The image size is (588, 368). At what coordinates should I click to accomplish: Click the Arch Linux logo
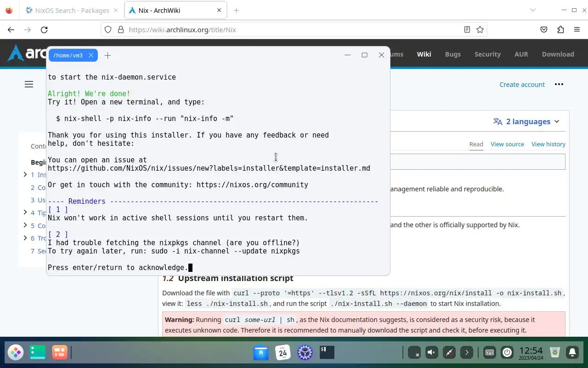tap(27, 53)
